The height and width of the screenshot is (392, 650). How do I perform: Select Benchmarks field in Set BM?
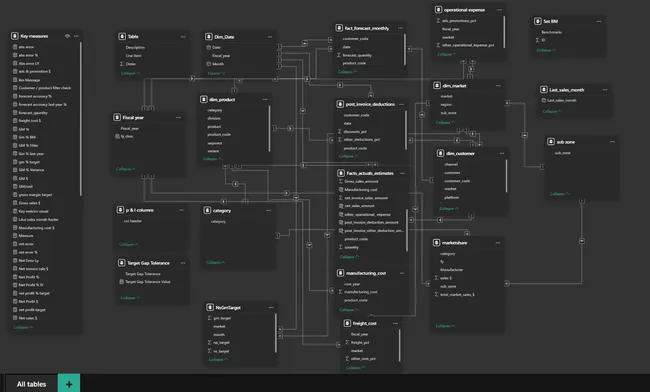[x=551, y=32]
